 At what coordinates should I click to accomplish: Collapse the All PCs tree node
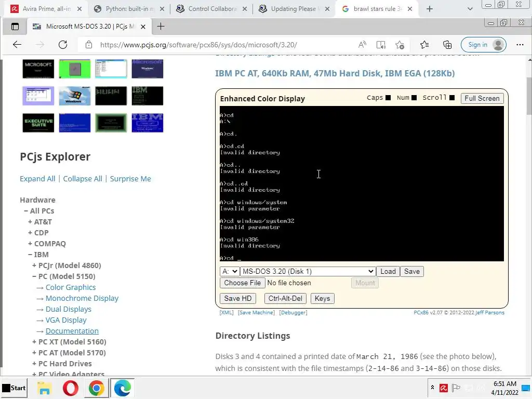(39, 211)
